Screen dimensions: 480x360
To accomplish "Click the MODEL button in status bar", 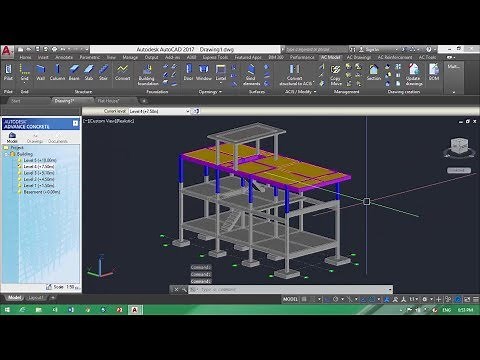I will tap(290, 299).
